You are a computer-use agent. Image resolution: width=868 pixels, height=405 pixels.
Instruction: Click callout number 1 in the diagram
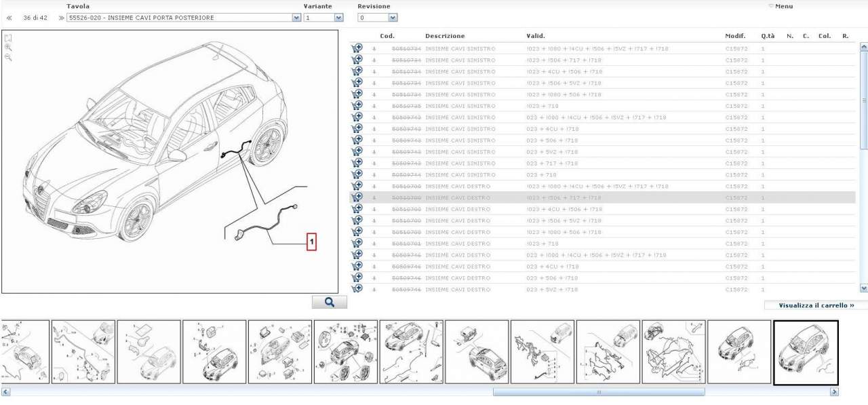click(311, 242)
